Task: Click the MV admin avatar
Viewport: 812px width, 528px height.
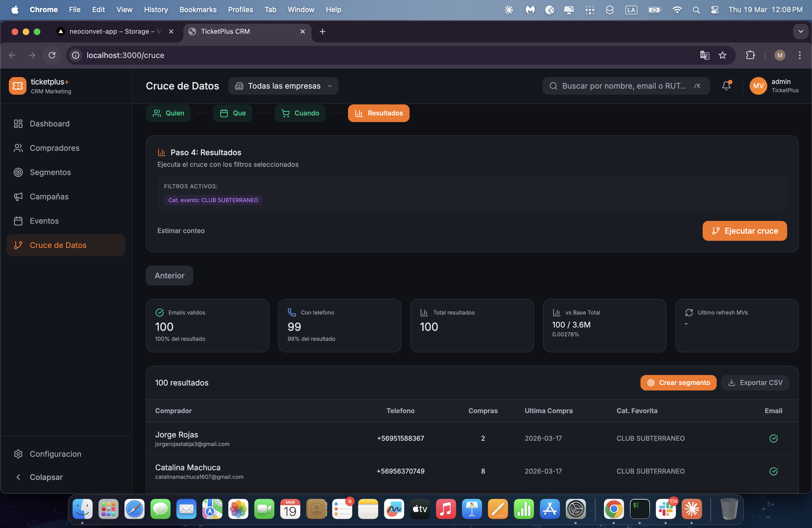Action: pos(758,86)
